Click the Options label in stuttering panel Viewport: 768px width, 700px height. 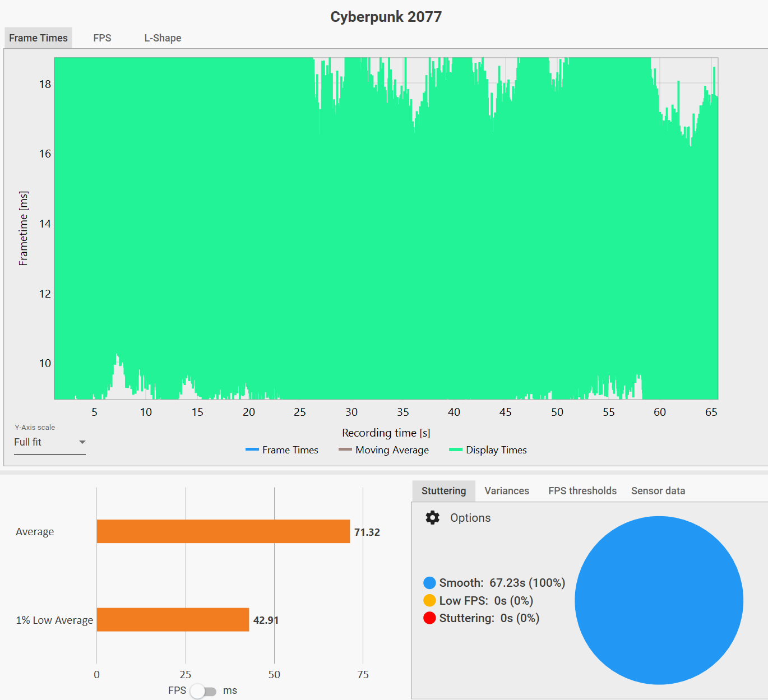pyautogui.click(x=470, y=518)
